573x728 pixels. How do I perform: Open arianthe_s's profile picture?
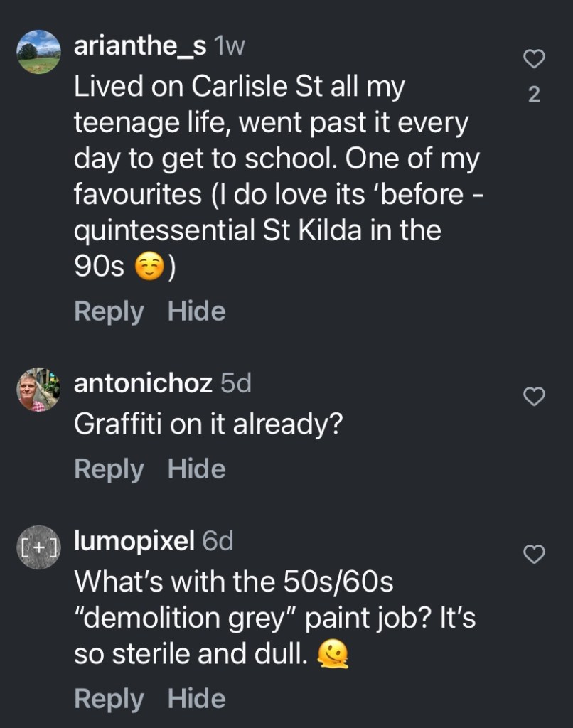point(38,52)
